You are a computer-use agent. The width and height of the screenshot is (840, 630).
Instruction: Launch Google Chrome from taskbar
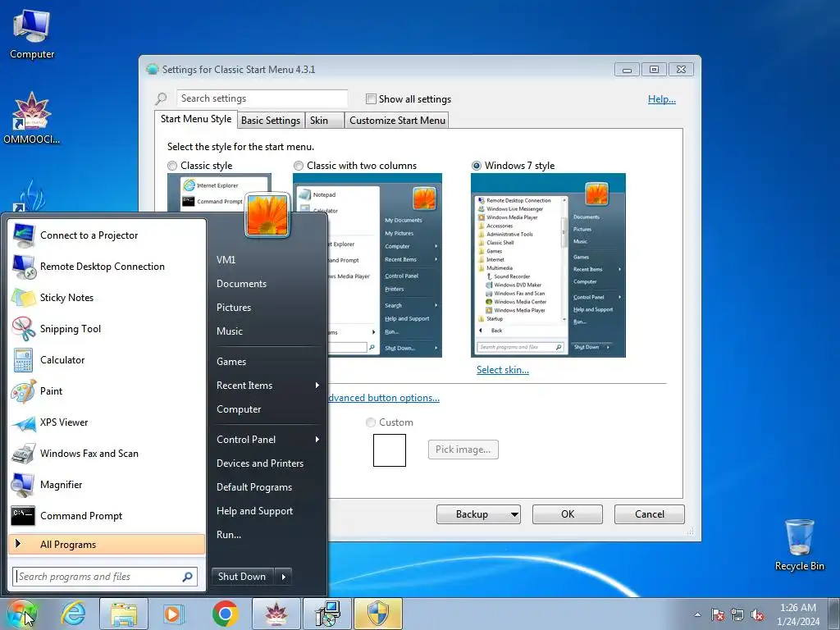tap(225, 614)
